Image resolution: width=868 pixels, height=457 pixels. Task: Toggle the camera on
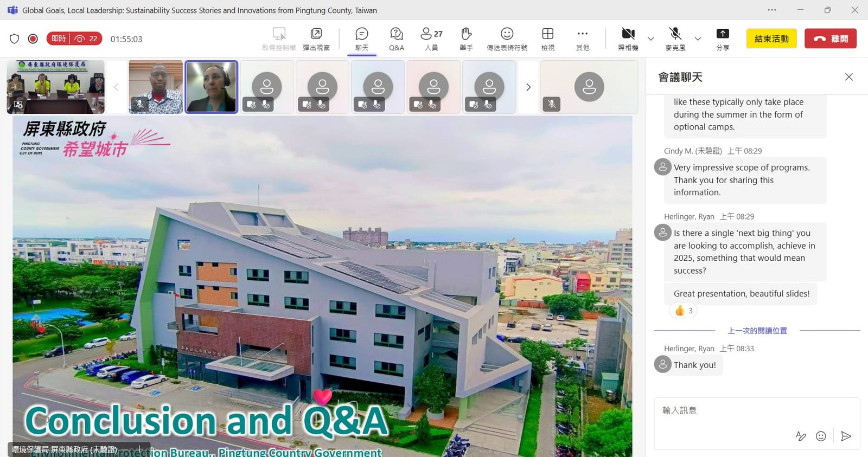tap(628, 39)
